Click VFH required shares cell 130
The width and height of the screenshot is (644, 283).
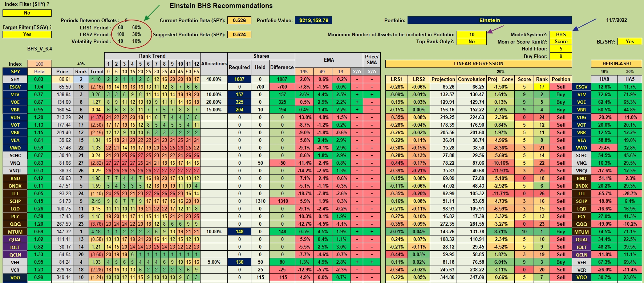tap(239, 262)
